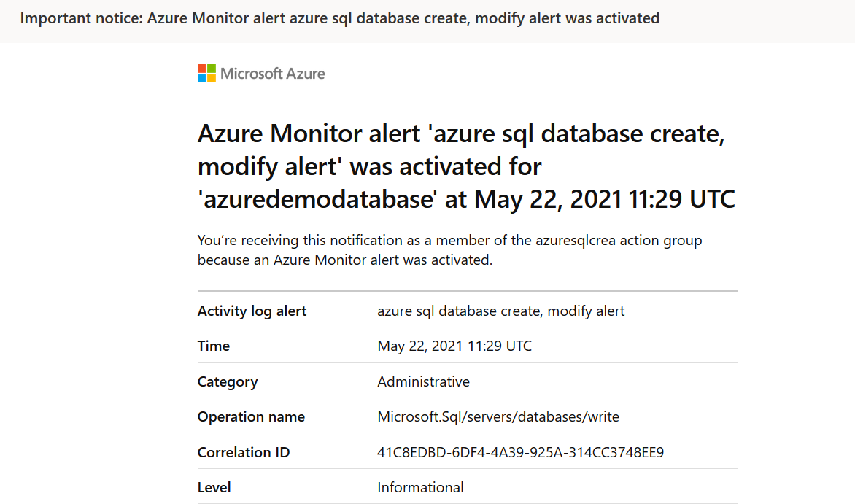Select the alert name value in table
The image size is (855, 504).
click(x=500, y=311)
